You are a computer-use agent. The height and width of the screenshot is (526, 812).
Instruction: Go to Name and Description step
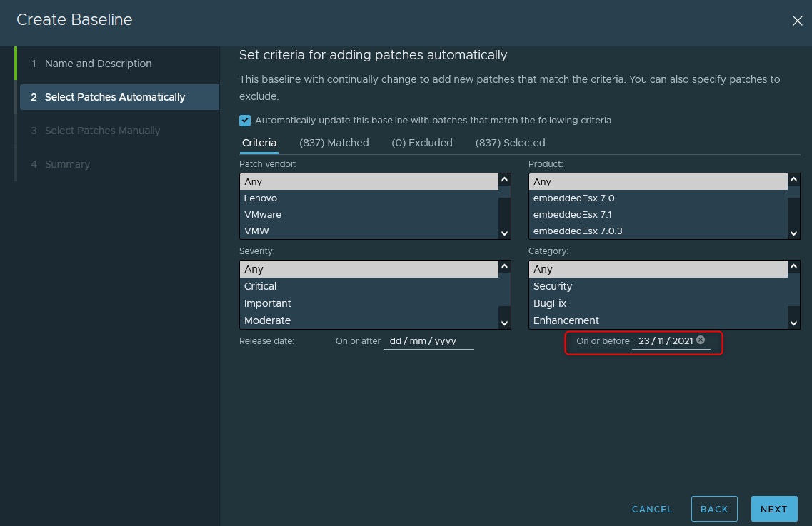pos(98,64)
